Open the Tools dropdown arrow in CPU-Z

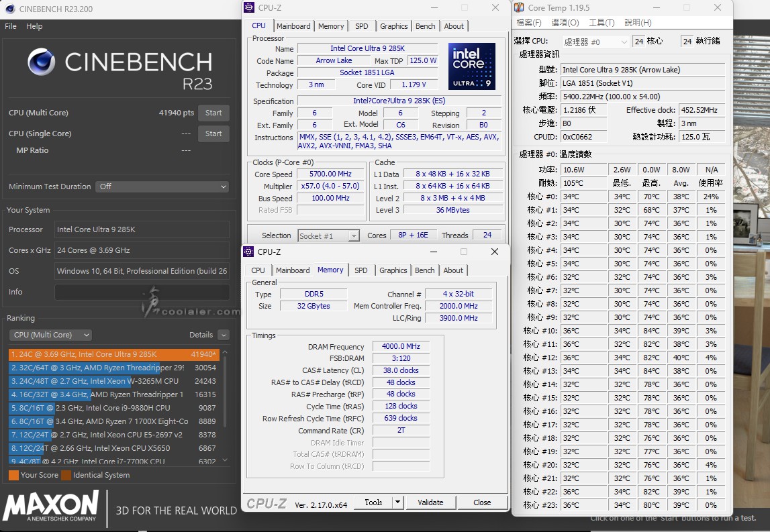pos(397,502)
